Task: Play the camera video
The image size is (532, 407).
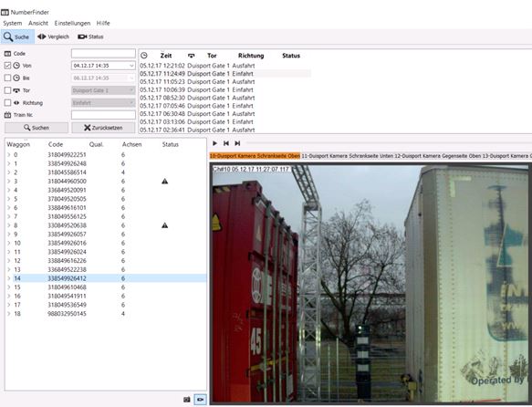Action: [214, 143]
